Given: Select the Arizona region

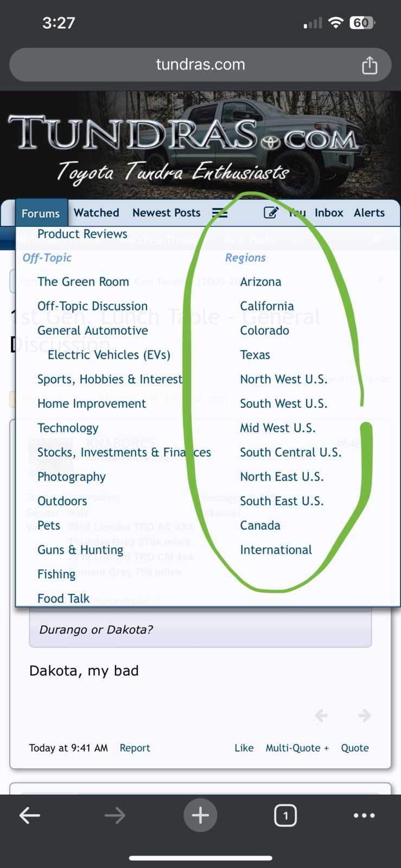Looking at the screenshot, I should [261, 282].
